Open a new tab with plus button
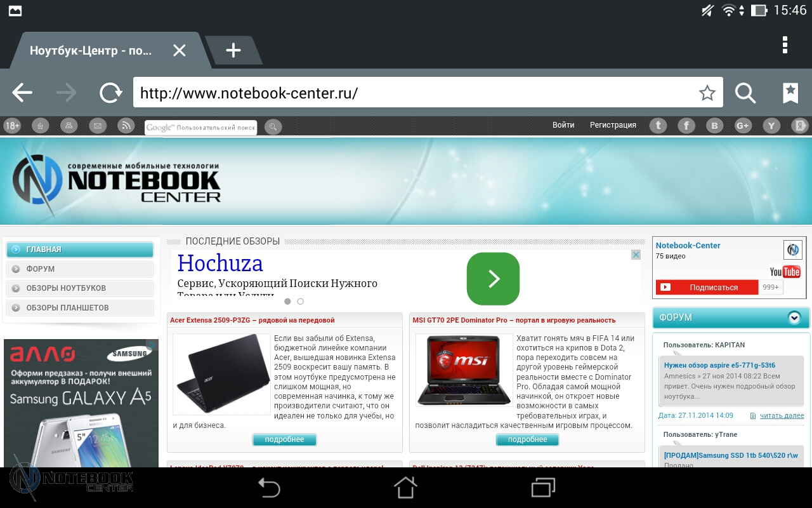Viewport: 812px width, 508px height. 233,50
